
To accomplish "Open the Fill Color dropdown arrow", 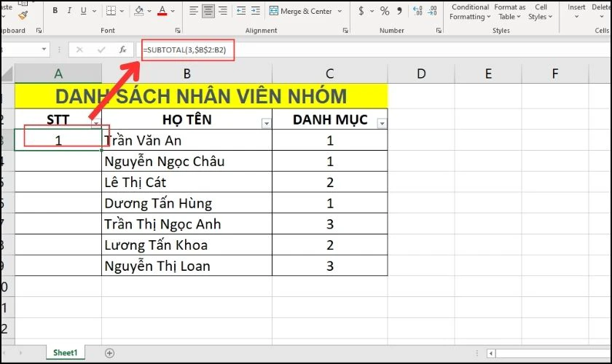I will coord(149,11).
